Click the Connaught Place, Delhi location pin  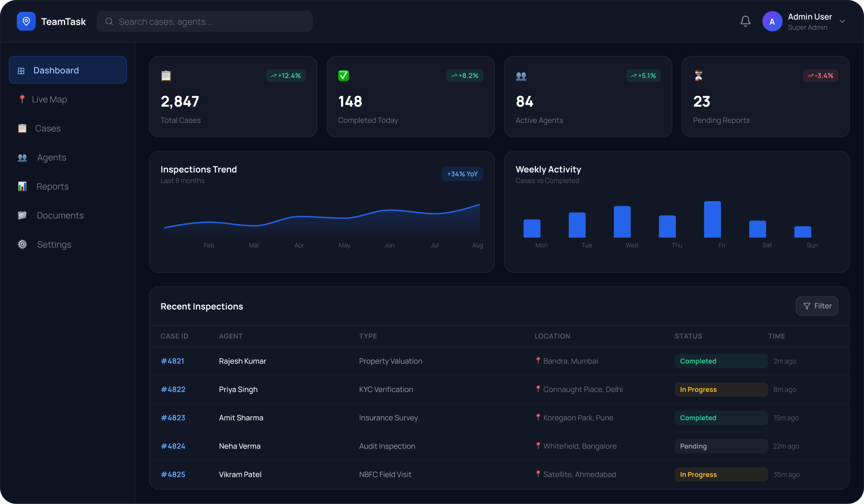point(538,389)
